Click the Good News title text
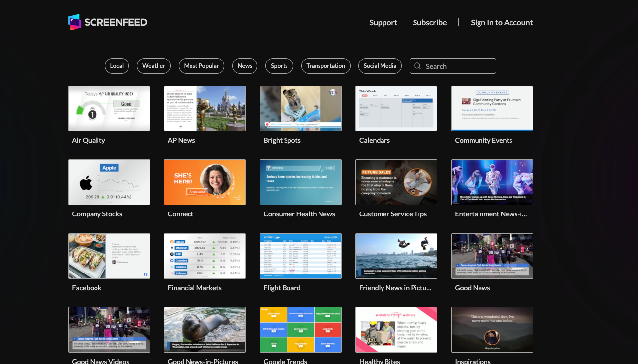The width and height of the screenshot is (638, 364). click(473, 288)
